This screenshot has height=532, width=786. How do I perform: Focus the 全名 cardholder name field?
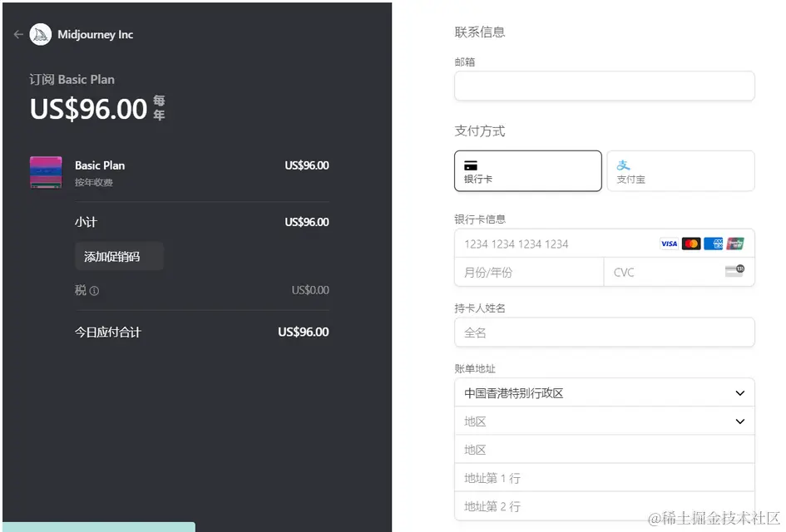[x=605, y=332]
